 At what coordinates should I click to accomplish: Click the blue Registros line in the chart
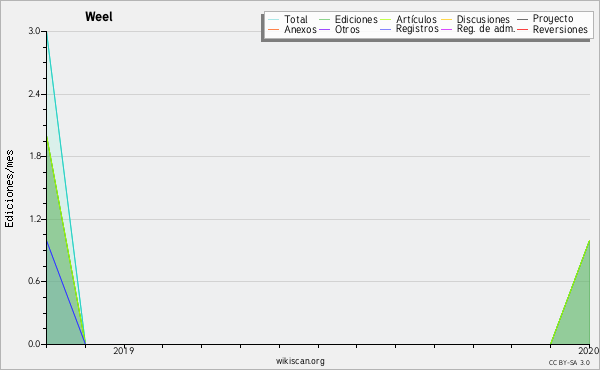coord(66,293)
